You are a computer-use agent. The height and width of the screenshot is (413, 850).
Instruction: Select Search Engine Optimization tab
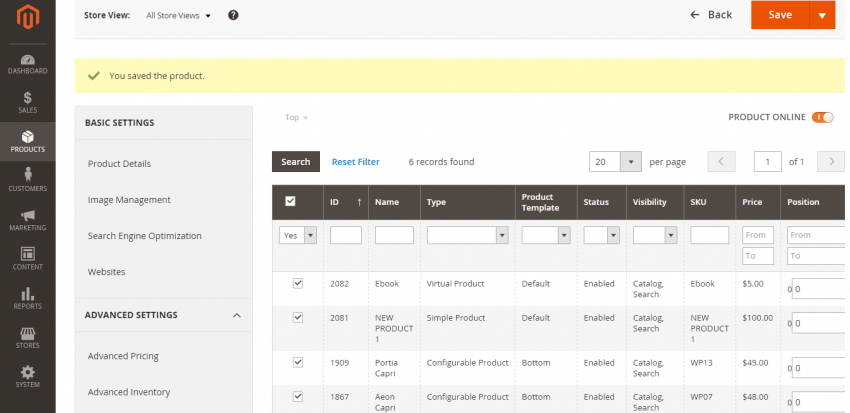click(x=145, y=236)
